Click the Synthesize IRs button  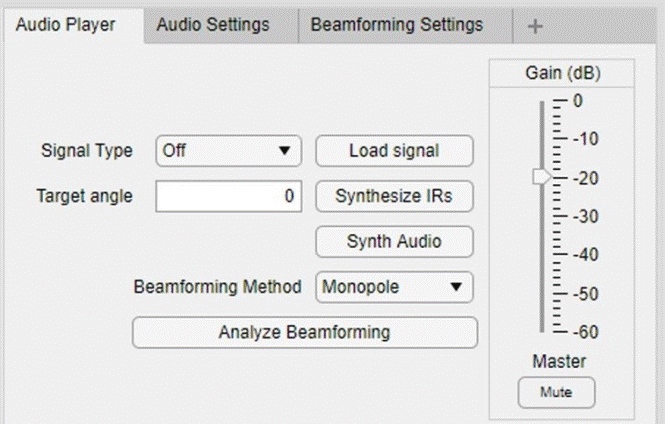point(394,196)
